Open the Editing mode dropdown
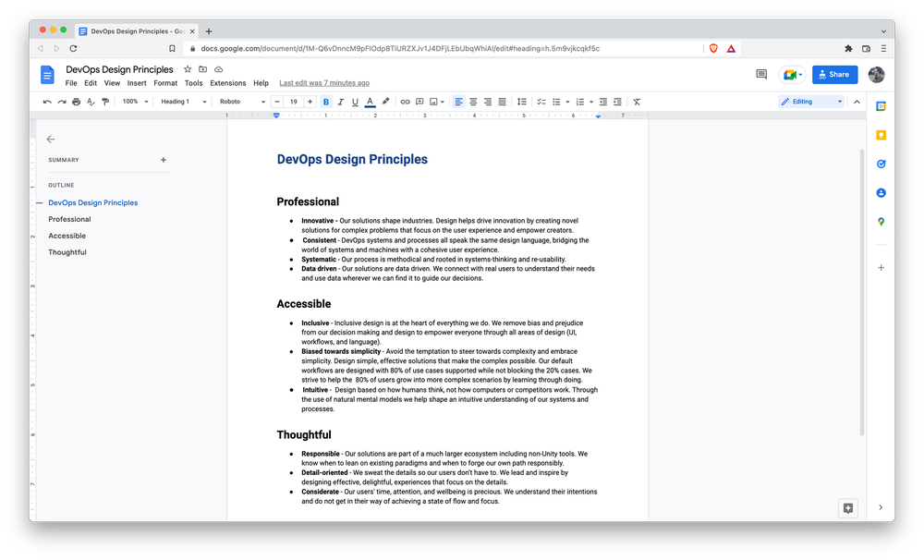 point(811,102)
